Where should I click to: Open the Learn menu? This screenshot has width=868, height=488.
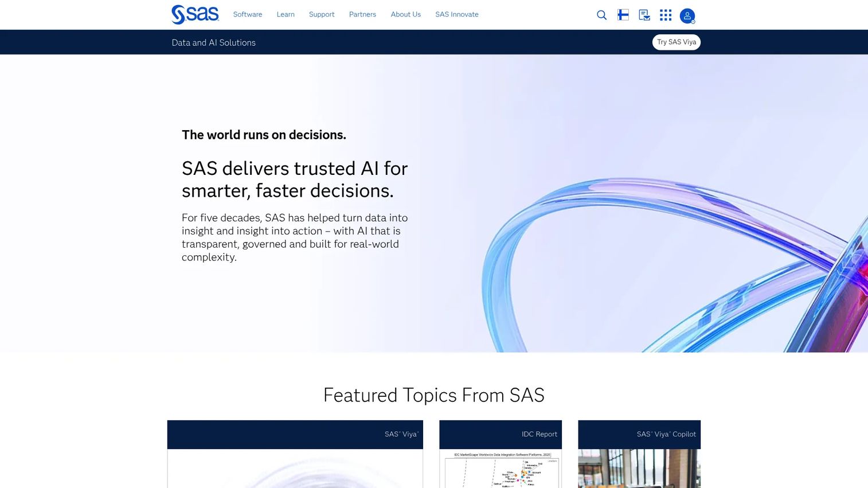pyautogui.click(x=286, y=14)
